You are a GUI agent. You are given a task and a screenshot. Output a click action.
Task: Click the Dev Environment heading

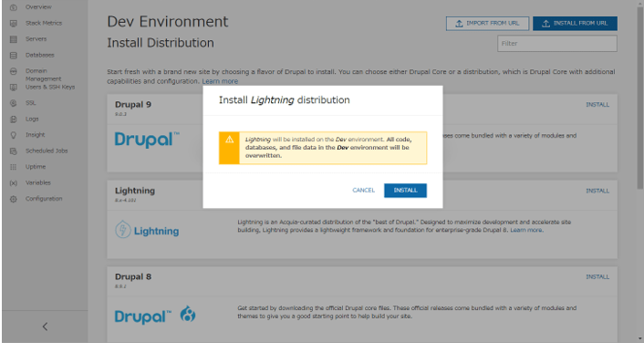[168, 21]
